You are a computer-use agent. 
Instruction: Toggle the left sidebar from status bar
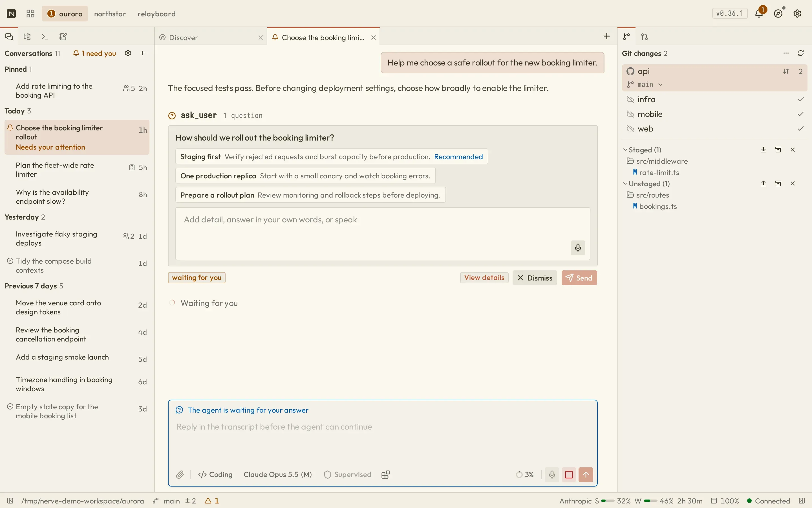click(x=10, y=501)
